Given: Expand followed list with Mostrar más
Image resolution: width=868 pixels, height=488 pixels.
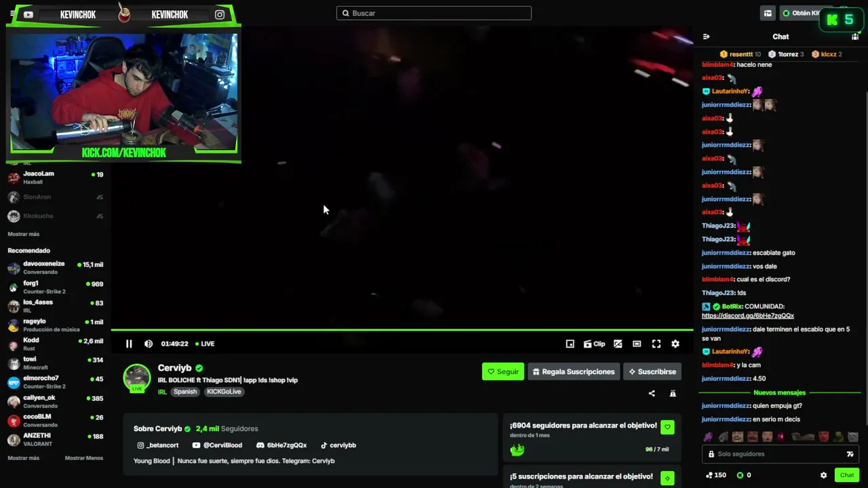Looking at the screenshot, I should 24,235.
